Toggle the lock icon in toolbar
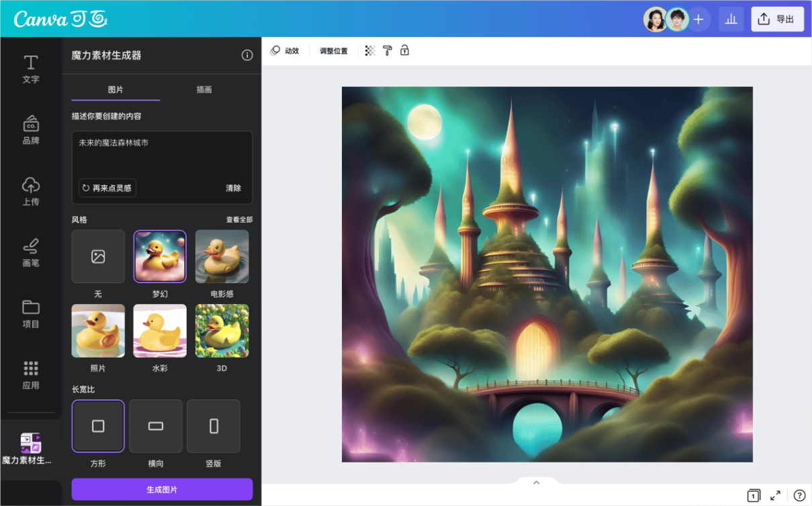Screen dimensions: 812x506 click(404, 51)
